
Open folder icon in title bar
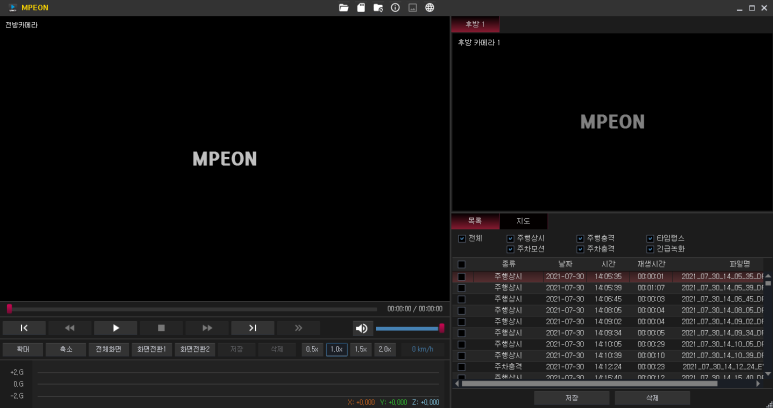[344, 8]
